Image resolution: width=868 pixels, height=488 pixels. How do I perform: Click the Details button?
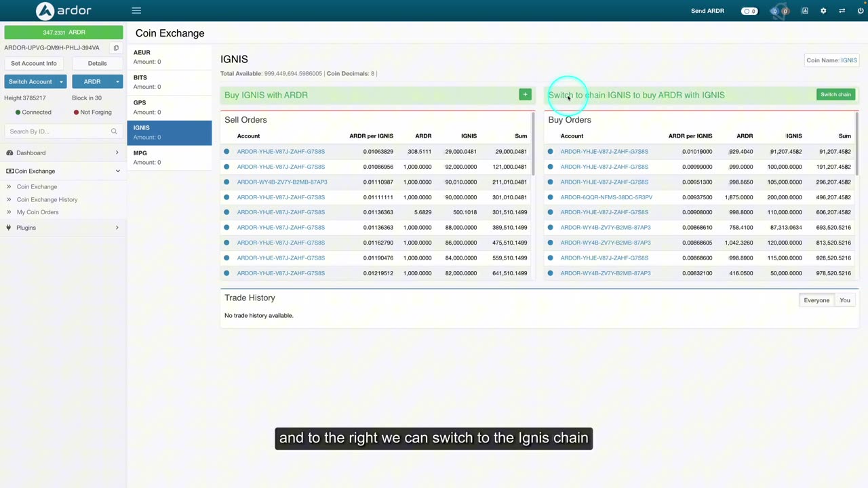(x=97, y=64)
